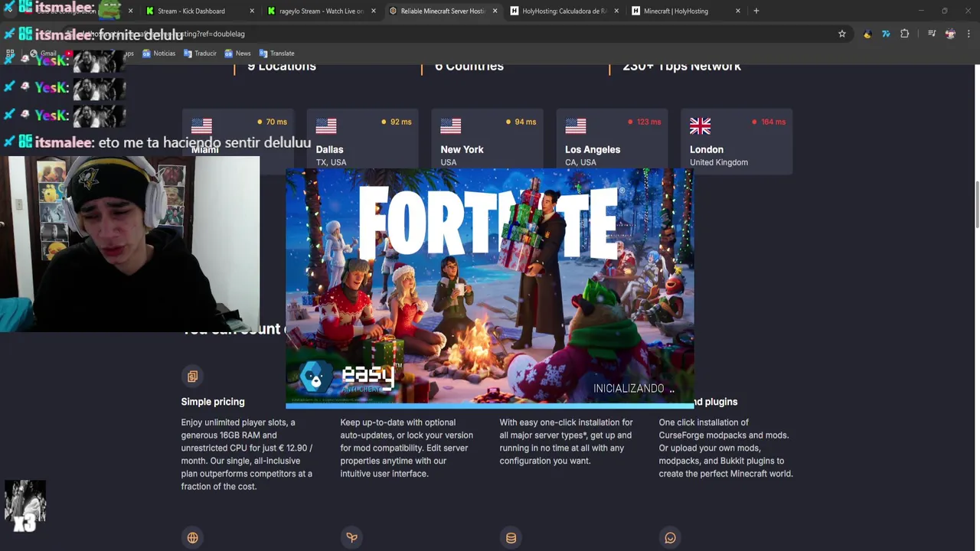Click the '92 ms' latency value

[x=401, y=122]
